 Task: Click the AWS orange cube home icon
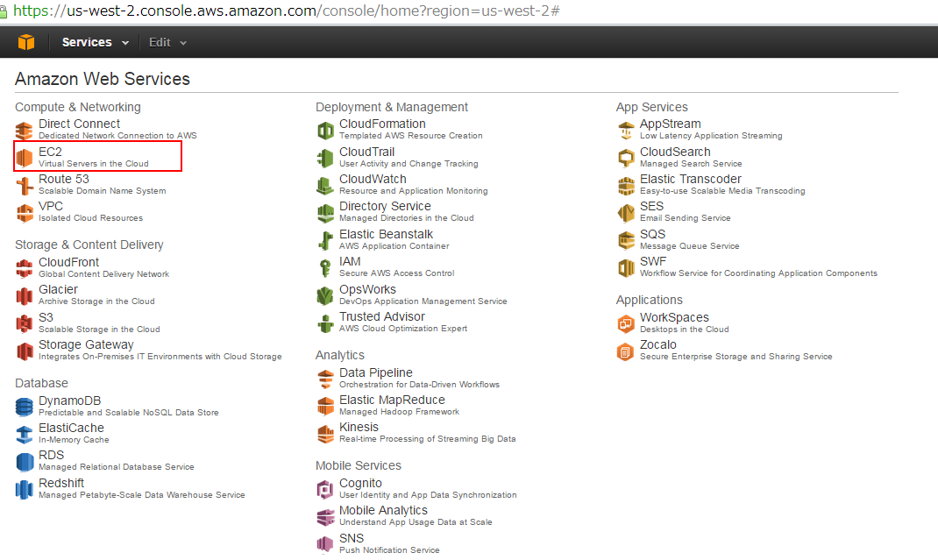[x=26, y=42]
